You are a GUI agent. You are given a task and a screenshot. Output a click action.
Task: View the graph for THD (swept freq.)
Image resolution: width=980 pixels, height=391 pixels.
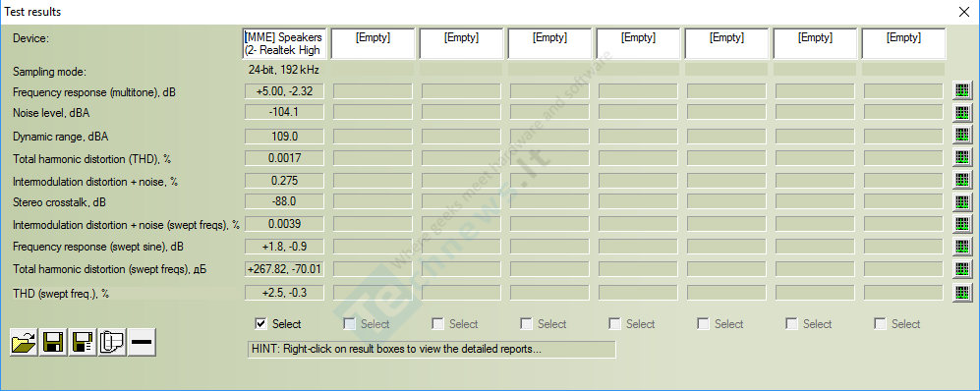click(962, 292)
